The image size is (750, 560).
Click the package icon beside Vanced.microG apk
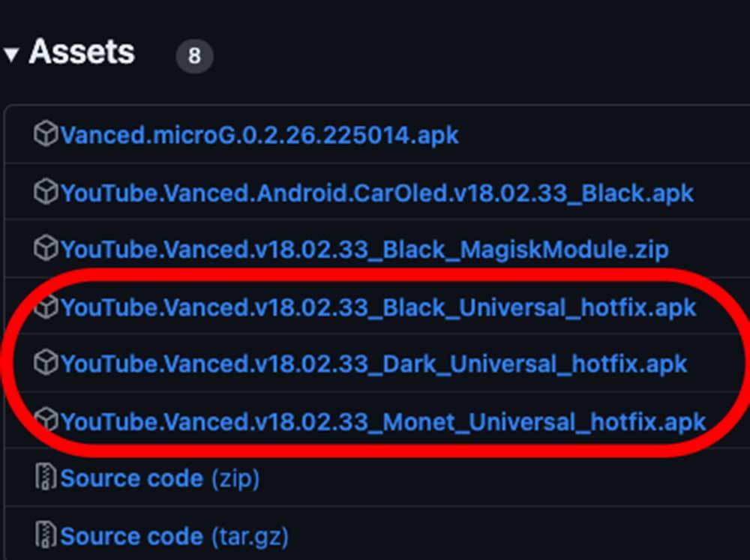tap(48, 133)
